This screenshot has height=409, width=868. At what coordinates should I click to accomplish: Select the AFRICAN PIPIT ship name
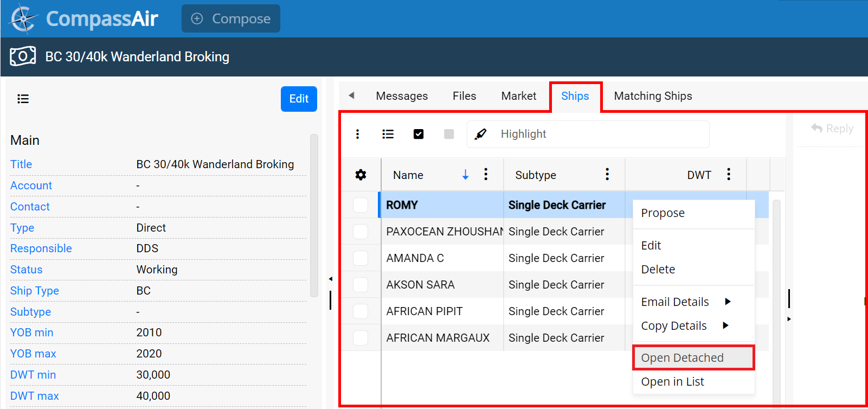click(424, 311)
